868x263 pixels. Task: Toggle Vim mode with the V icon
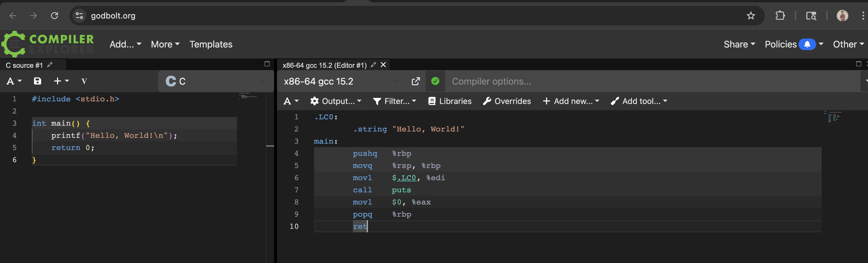(84, 81)
